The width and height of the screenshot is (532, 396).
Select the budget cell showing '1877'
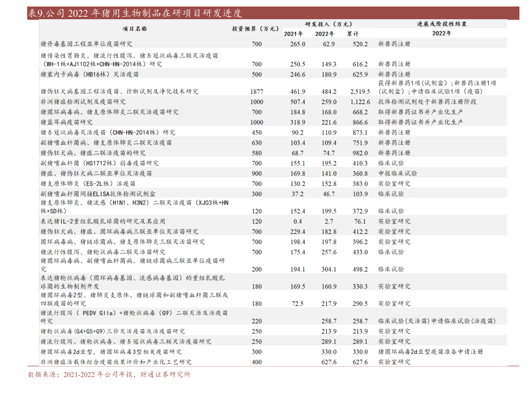click(x=256, y=92)
